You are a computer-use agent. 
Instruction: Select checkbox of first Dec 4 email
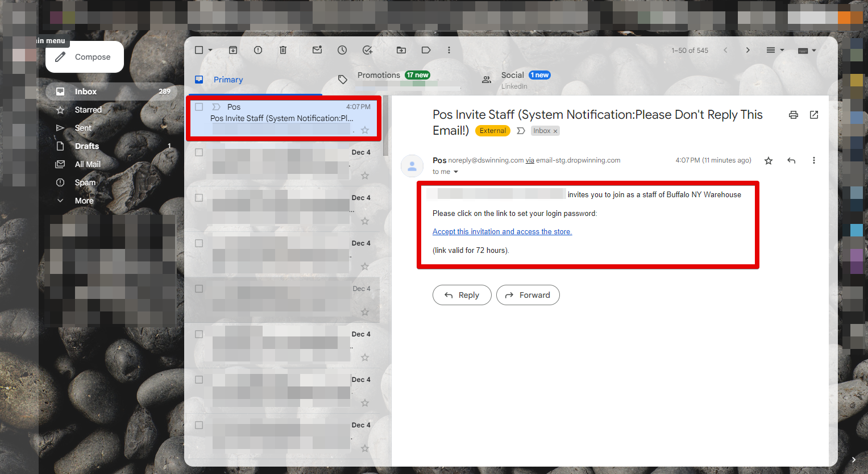click(199, 152)
